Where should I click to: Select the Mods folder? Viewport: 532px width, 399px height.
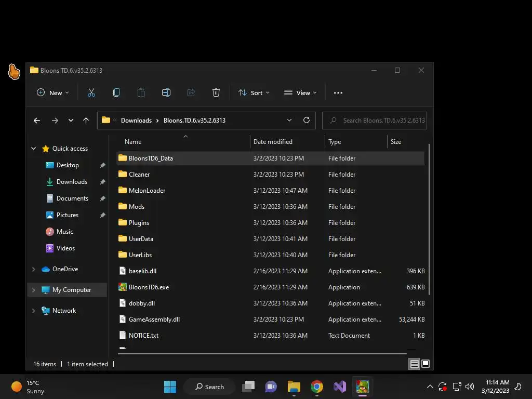click(270, 207)
